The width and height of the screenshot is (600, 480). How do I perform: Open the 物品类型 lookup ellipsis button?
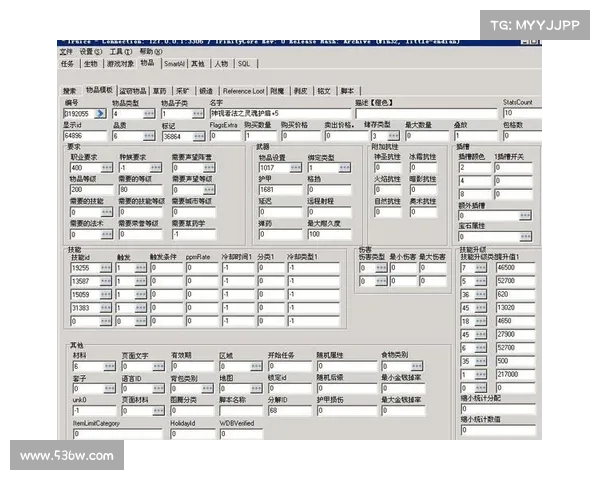pyautogui.click(x=149, y=114)
